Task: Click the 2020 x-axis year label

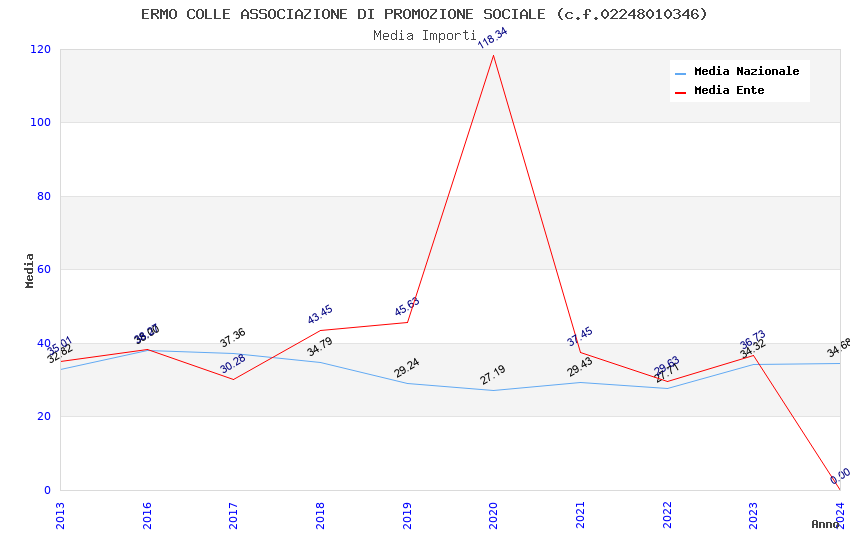Action: tap(493, 516)
